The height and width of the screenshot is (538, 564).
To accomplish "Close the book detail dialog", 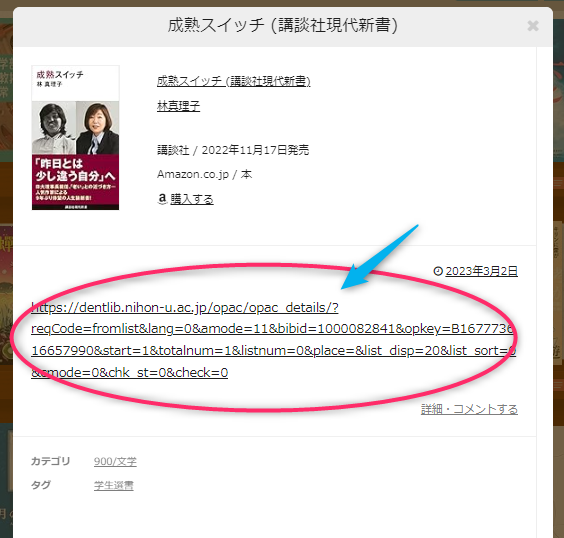I will [533, 26].
